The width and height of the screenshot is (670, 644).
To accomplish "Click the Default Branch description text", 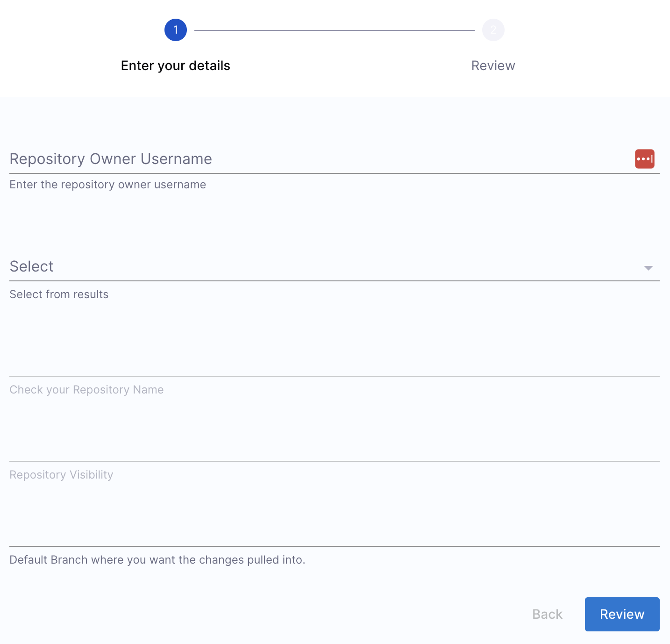I will (x=157, y=560).
